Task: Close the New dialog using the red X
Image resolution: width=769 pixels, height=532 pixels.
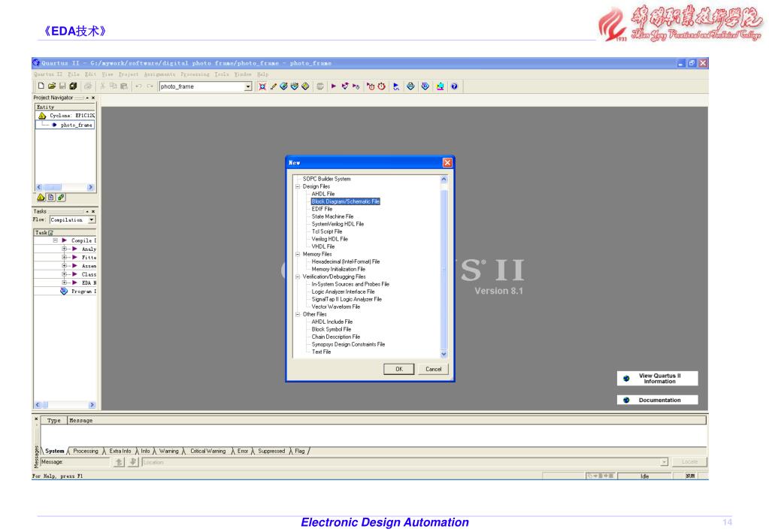Action: 447,162
